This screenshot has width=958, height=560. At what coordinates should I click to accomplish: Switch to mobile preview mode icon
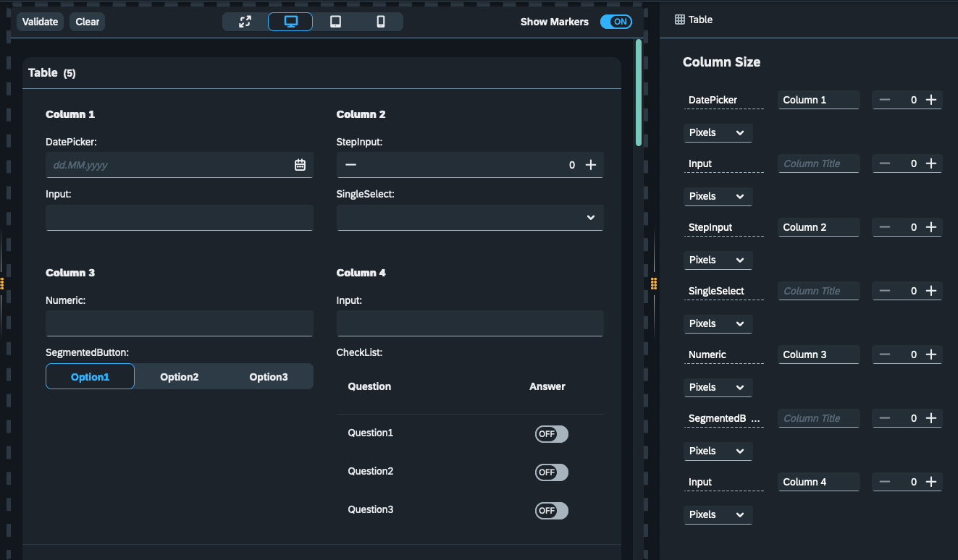380,21
